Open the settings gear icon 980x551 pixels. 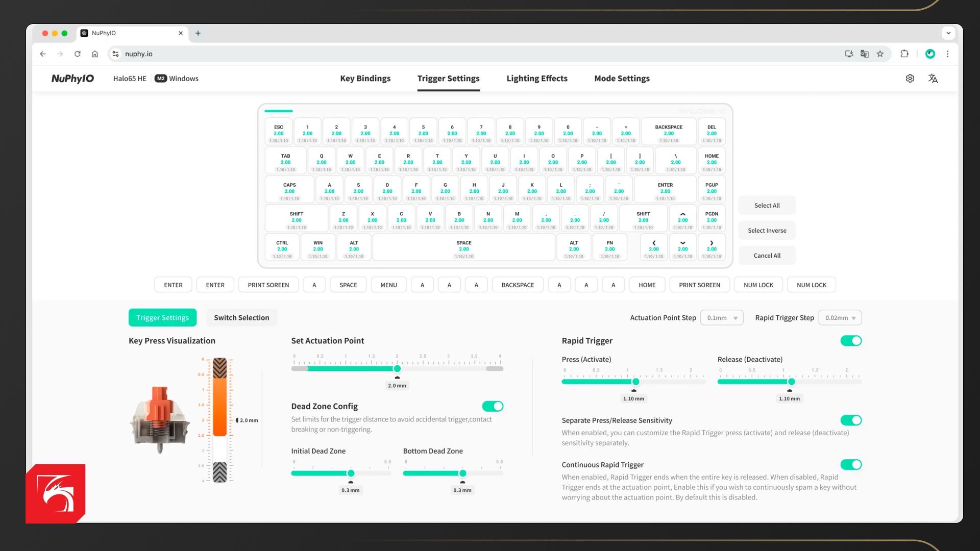pyautogui.click(x=910, y=79)
